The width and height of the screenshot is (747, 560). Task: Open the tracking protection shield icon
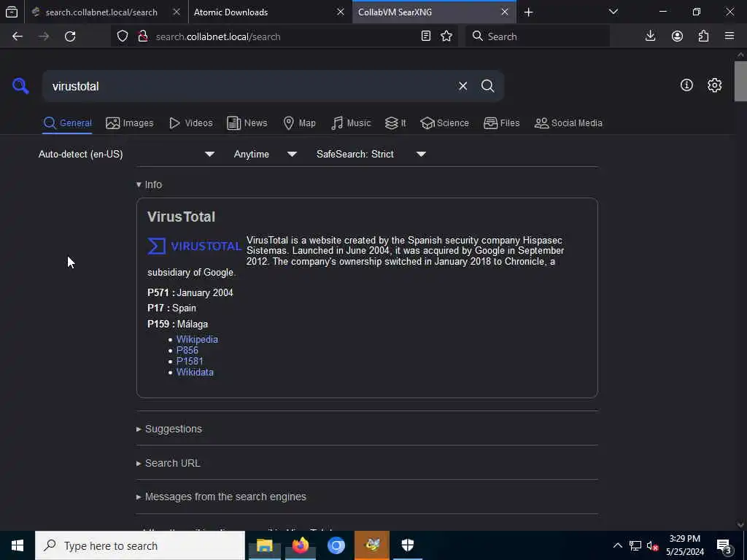123,36
